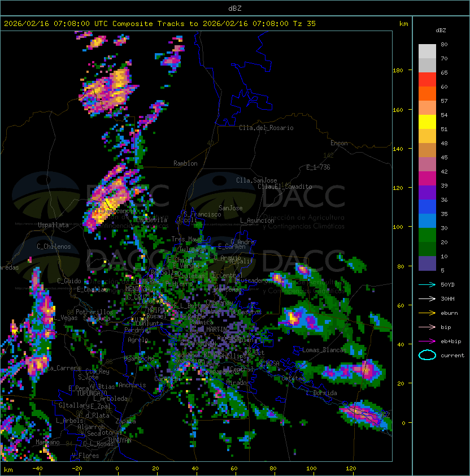
Task: Click the cyan 50YD arrow in legend
Action: [x=427, y=285]
